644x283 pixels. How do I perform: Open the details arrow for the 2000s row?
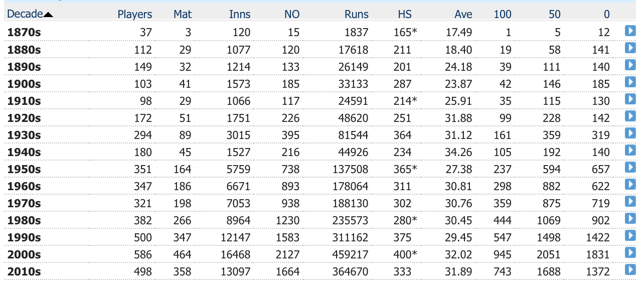pos(630,253)
